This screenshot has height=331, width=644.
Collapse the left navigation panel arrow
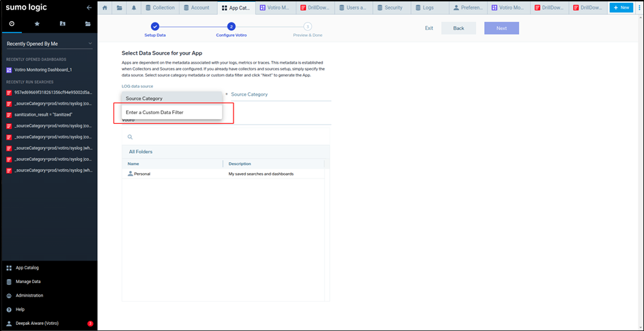pyautogui.click(x=89, y=8)
